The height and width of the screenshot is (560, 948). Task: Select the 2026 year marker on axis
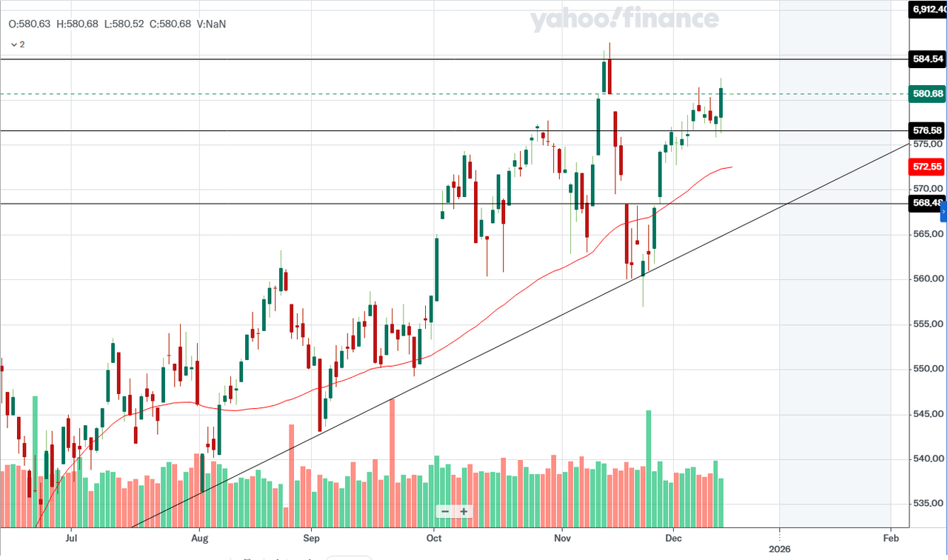click(x=780, y=549)
